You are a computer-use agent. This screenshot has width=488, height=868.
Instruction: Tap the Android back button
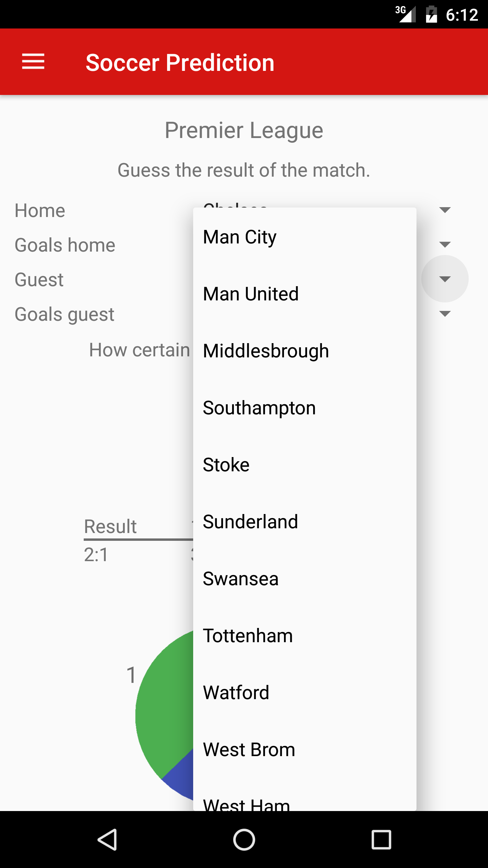[x=108, y=840]
